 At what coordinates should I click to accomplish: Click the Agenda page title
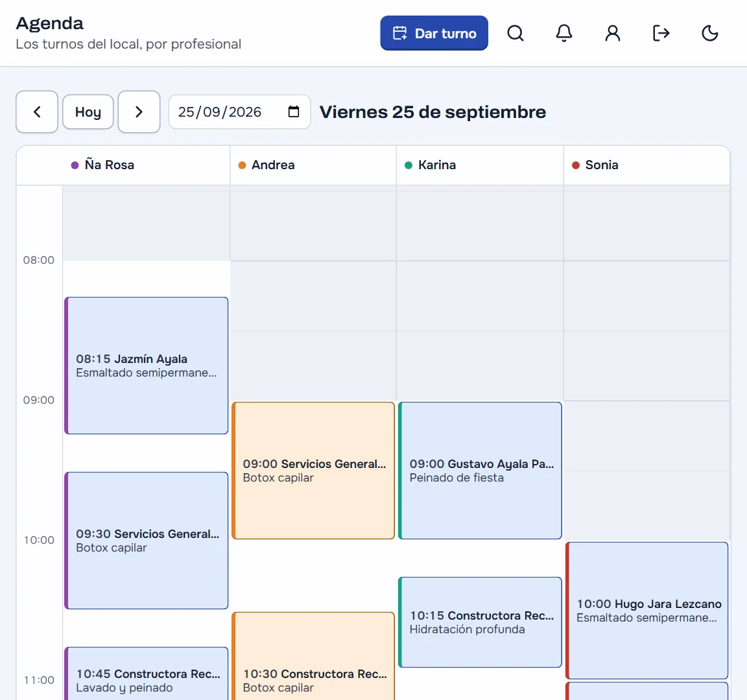[x=49, y=23]
